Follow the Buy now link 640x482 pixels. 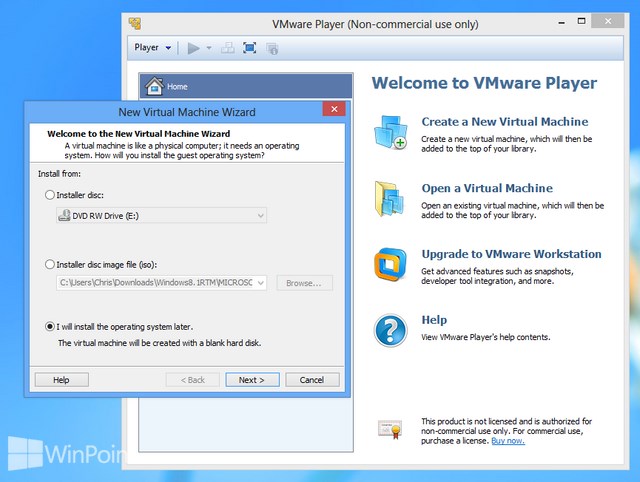pos(508,441)
